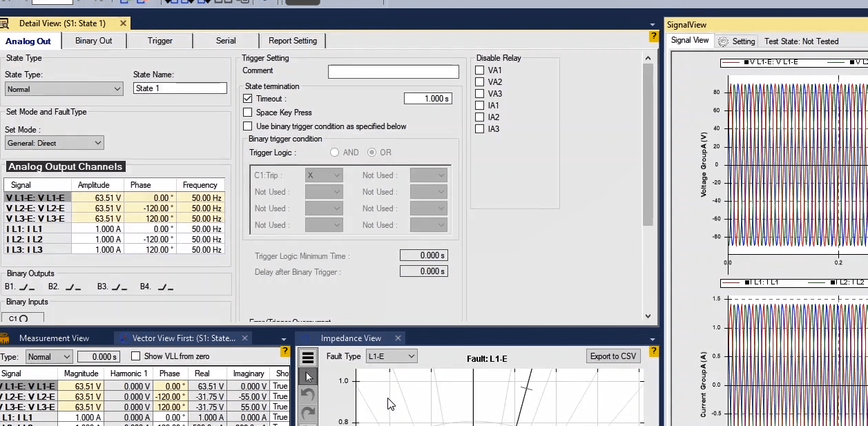
Task: Select the pointer tool in Impedance View
Action: (x=308, y=376)
